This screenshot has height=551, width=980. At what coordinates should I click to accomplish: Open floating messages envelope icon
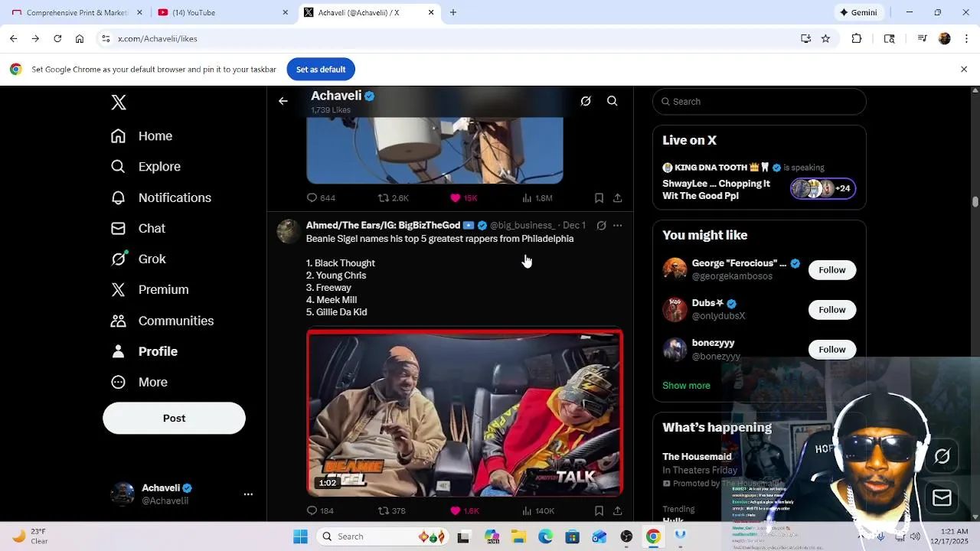[x=942, y=498]
